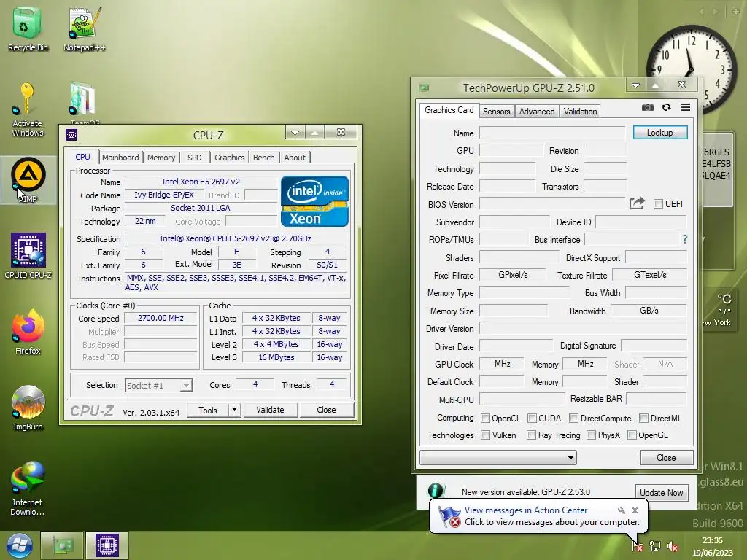Click the Update Now button
The height and width of the screenshot is (560, 747).
[661, 492]
